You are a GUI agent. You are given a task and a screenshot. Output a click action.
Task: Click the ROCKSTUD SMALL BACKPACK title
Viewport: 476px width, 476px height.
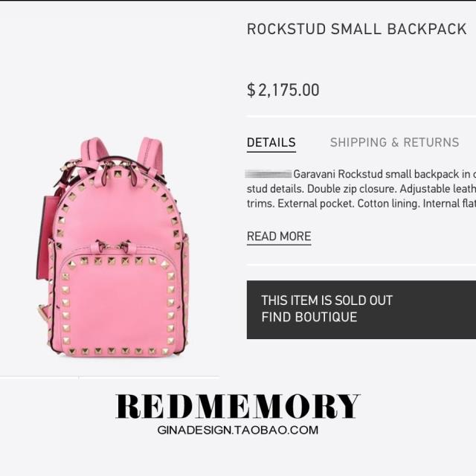[357, 29]
